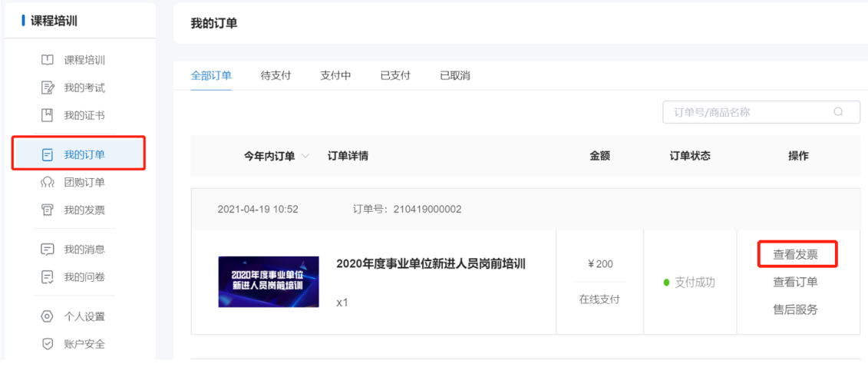Click the 我的考试 exam icon
Screen dimensions: 868x367
pyautogui.click(x=47, y=88)
